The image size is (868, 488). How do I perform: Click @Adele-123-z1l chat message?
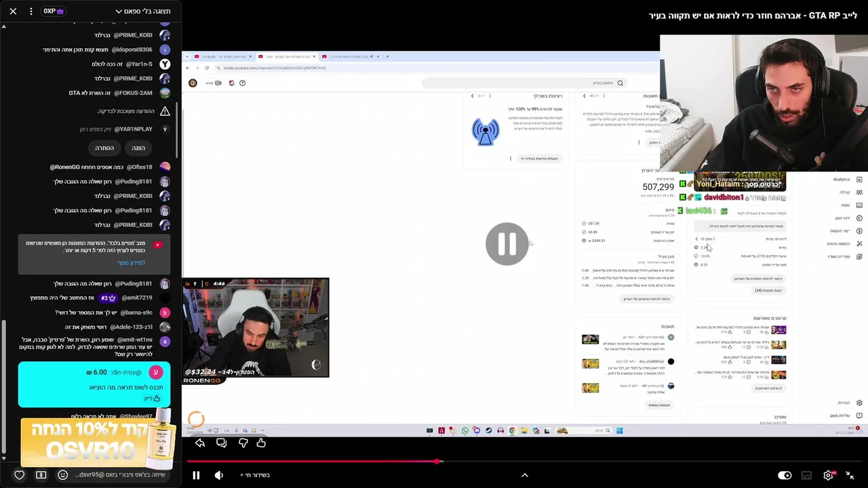[x=117, y=327]
